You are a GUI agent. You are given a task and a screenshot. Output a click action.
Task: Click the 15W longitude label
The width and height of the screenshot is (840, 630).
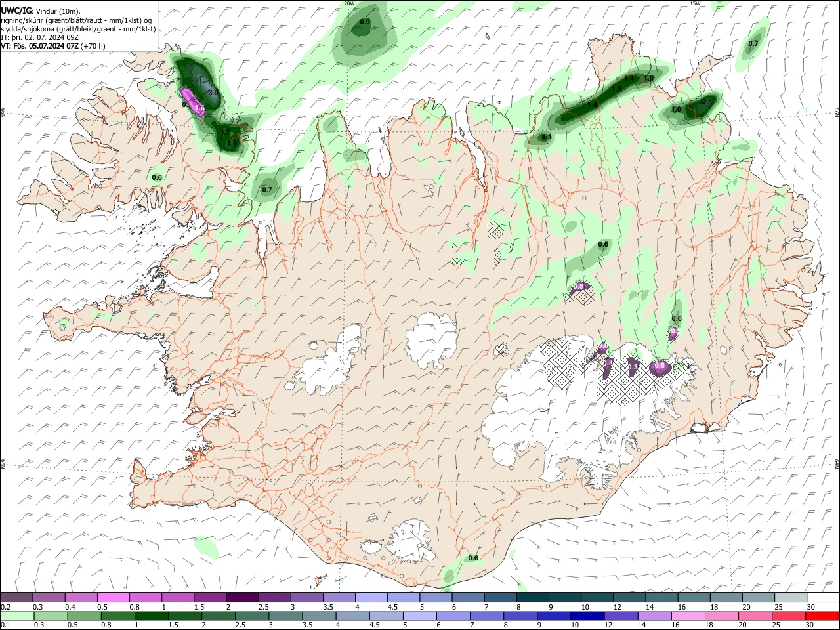point(695,3)
